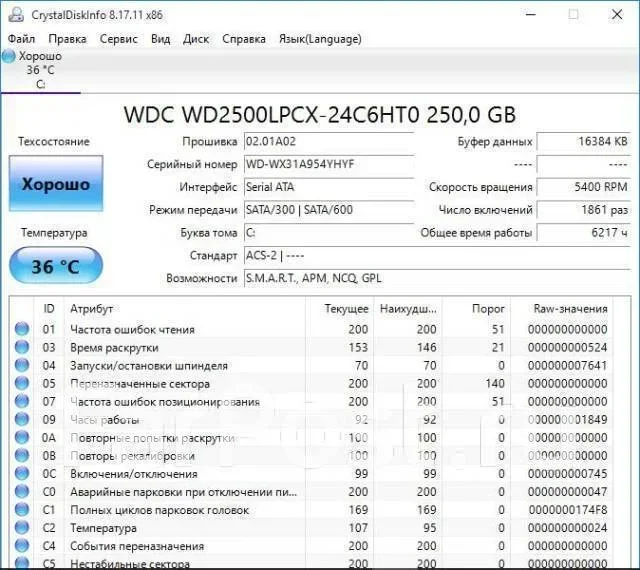The image size is (640, 570).
Task: Click the buffer size field 16384 KB
Action: tap(584, 142)
